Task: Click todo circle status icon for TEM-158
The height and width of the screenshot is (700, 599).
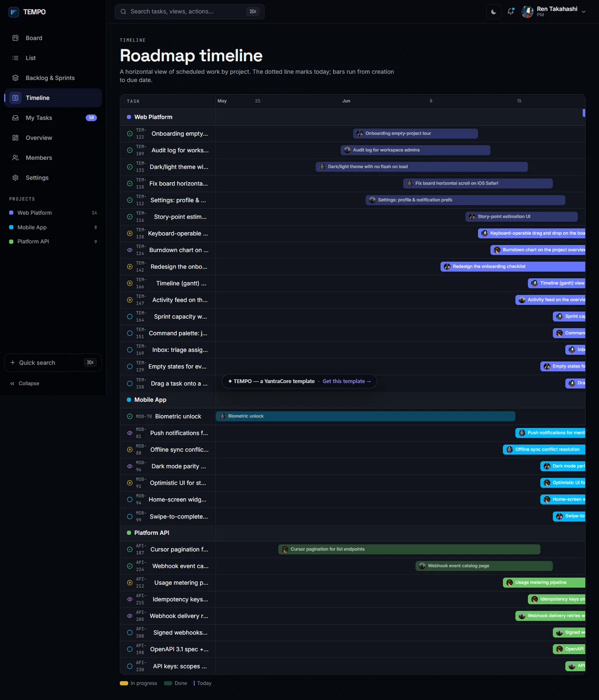Action: pos(130,383)
